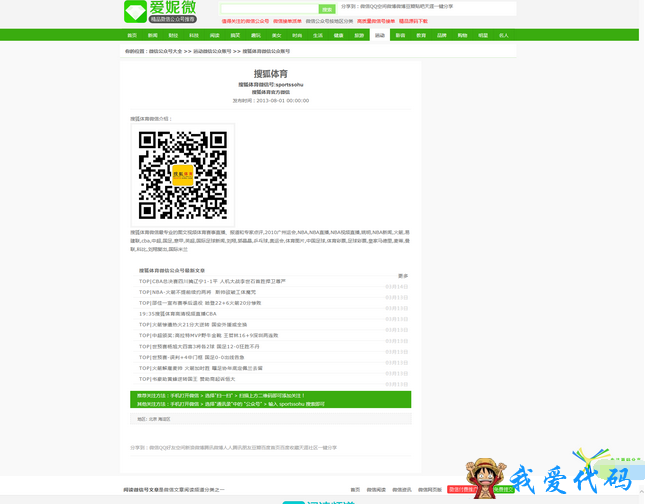Click the top 分享到 share row by the search box

coord(397,7)
